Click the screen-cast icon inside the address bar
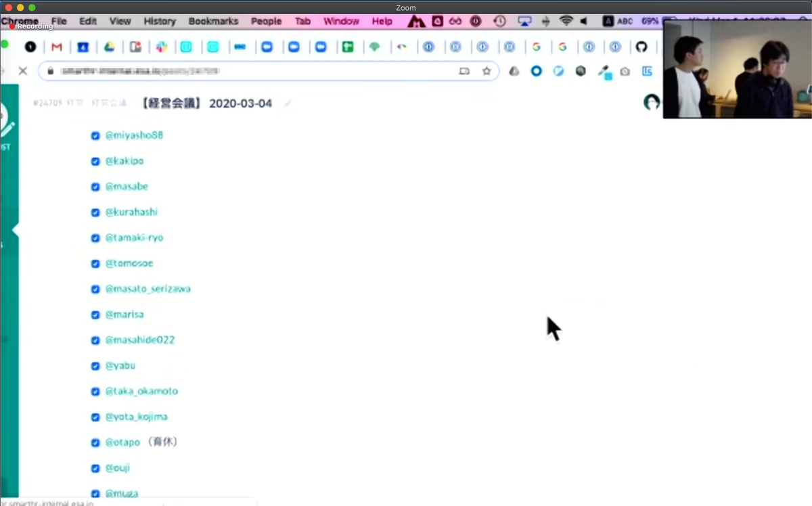The height and width of the screenshot is (506, 812). tap(464, 71)
